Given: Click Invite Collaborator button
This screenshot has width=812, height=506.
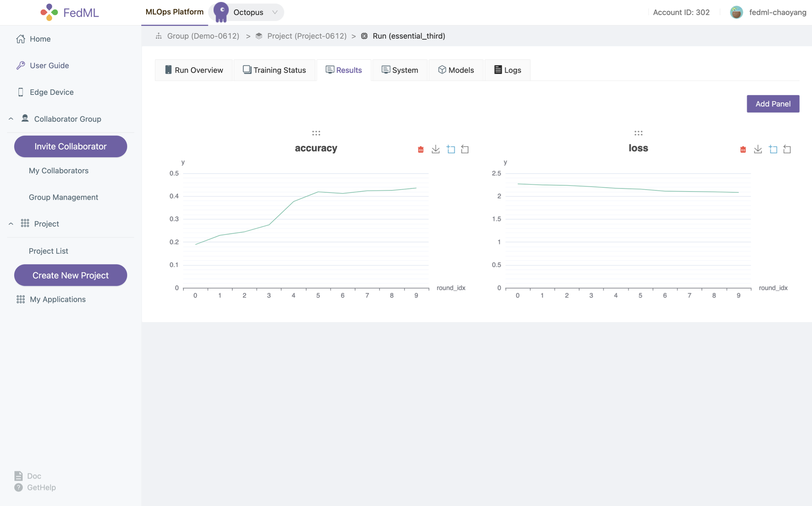Looking at the screenshot, I should [70, 146].
